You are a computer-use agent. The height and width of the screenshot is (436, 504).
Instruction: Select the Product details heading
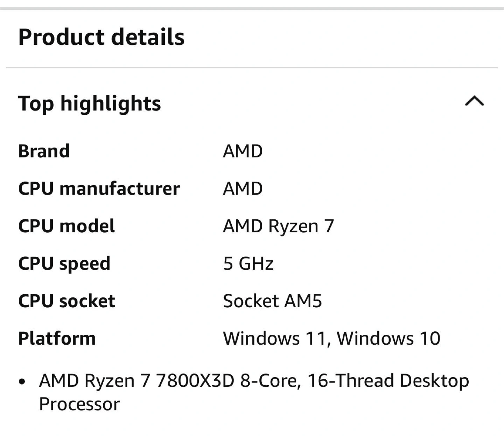[x=101, y=37]
